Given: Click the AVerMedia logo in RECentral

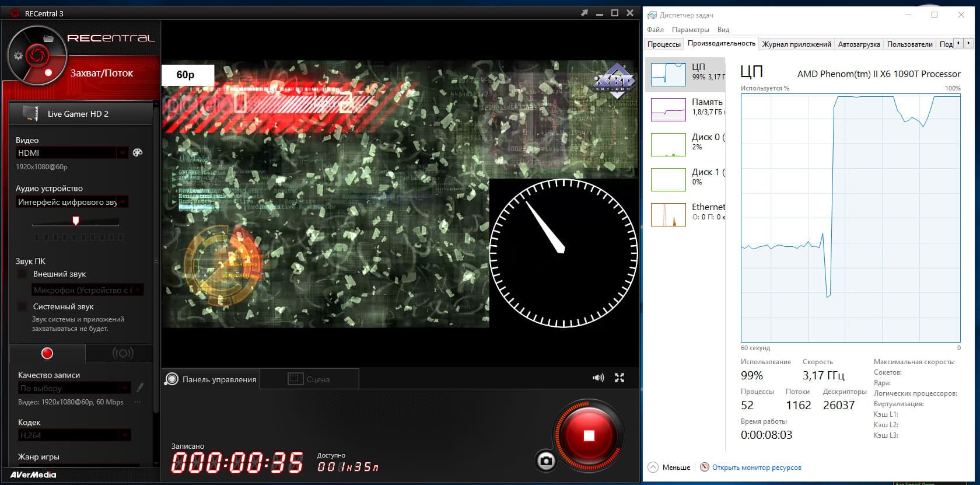Looking at the screenshot, I should pos(33,474).
